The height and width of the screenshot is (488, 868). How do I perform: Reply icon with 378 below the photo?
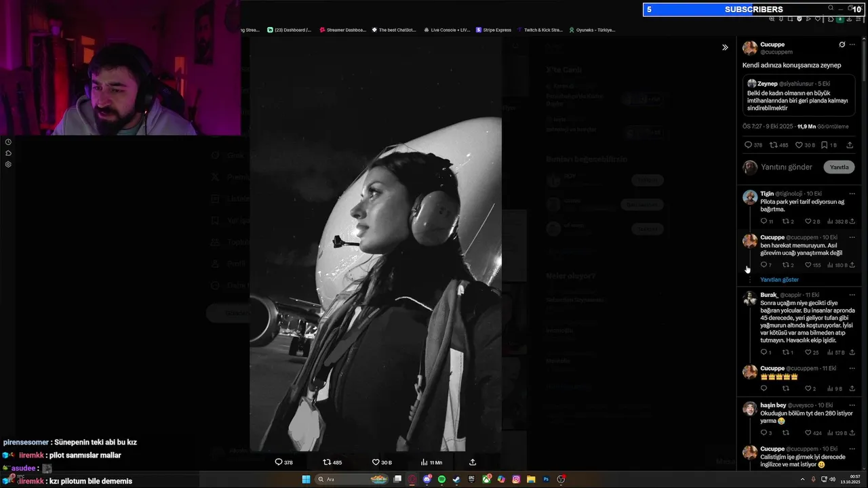click(278, 462)
